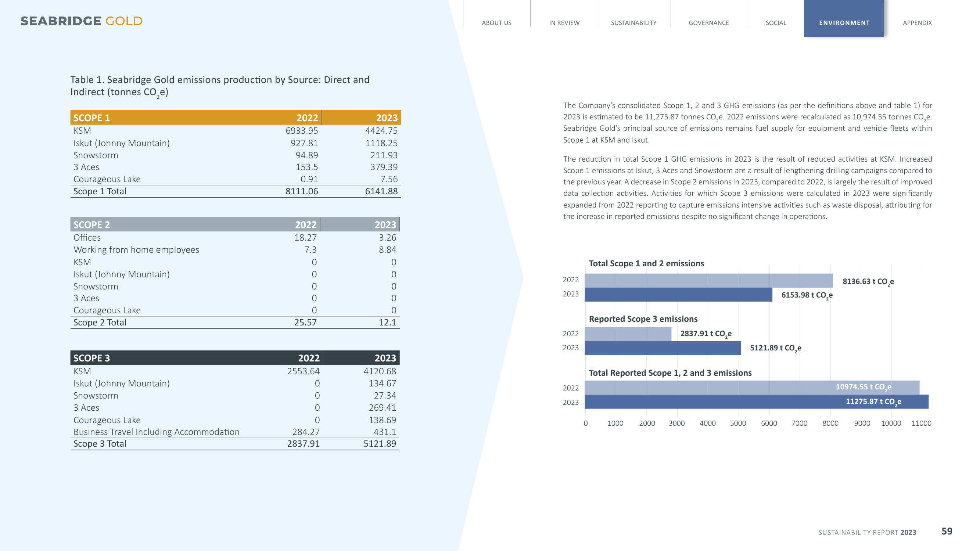
Task: Click Scope 3 KSM value 4120.68
Action: click(380, 371)
